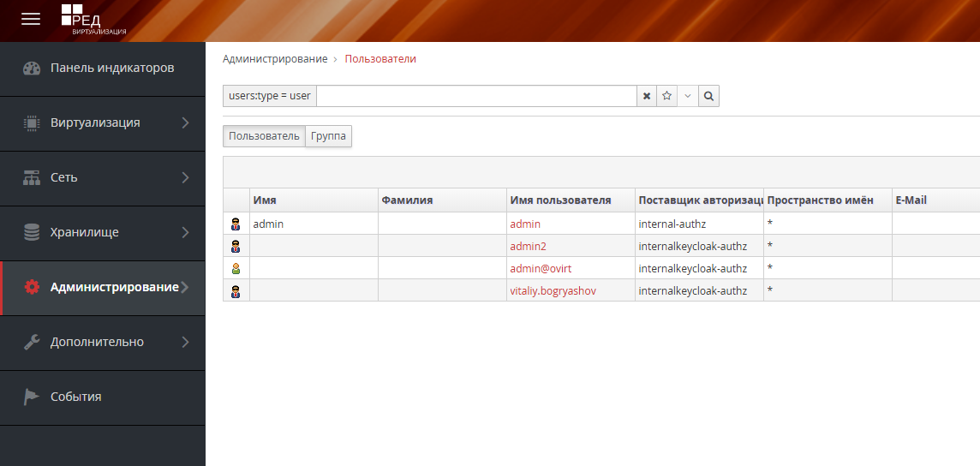Viewport: 980px width, 466px height.
Task: Click the admin@ovirt user avatar icon
Action: tap(236, 269)
